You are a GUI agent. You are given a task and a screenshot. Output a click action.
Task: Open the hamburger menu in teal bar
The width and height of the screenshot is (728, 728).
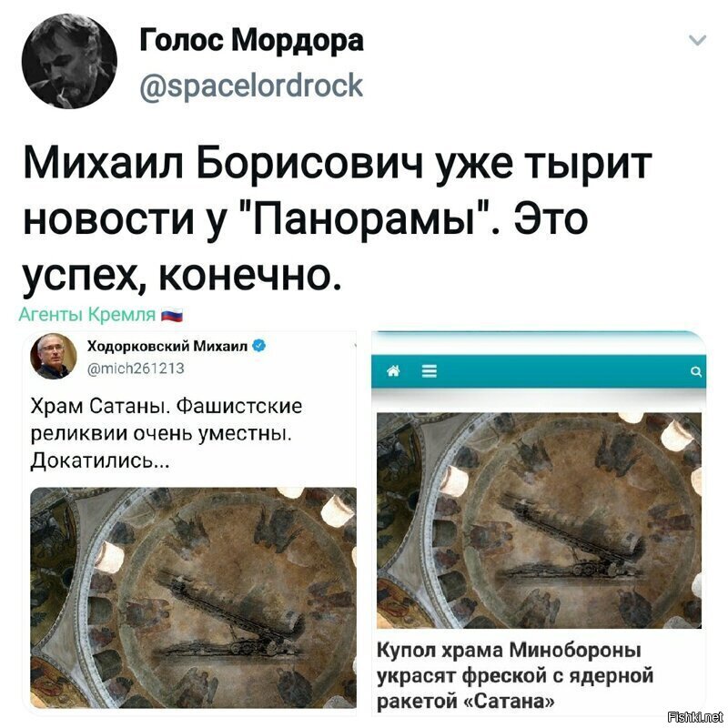[x=430, y=371]
